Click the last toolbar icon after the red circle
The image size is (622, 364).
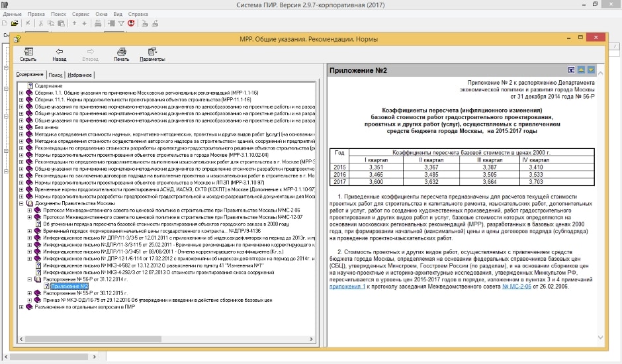pos(155,23)
